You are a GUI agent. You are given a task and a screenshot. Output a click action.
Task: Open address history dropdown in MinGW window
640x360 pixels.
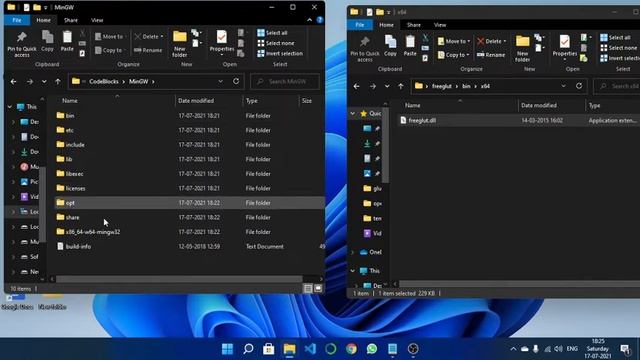pos(220,82)
